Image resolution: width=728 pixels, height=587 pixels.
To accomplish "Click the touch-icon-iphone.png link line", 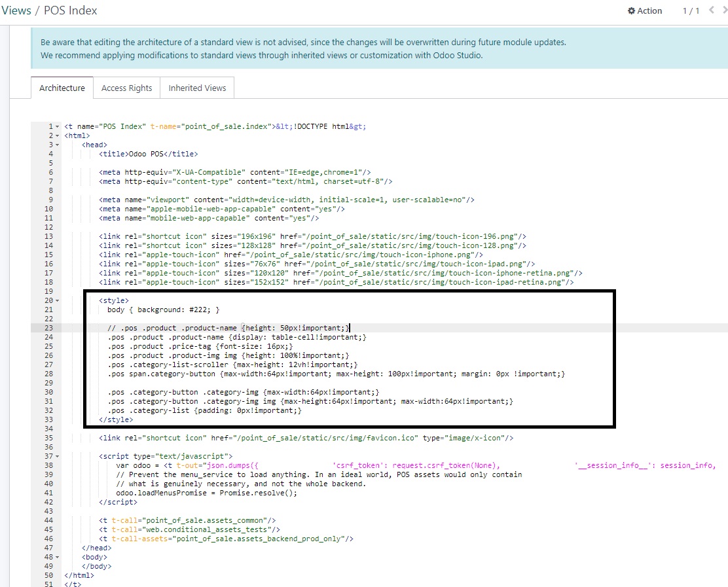I will click(291, 255).
